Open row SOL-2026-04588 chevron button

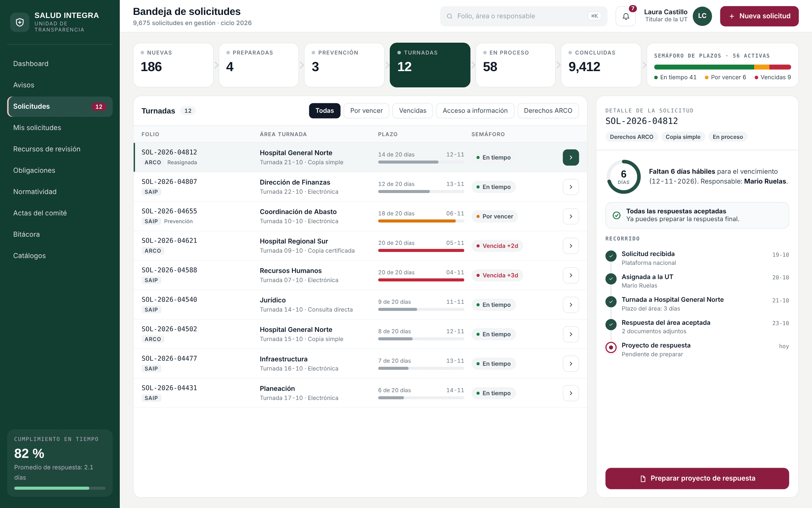coord(571,275)
